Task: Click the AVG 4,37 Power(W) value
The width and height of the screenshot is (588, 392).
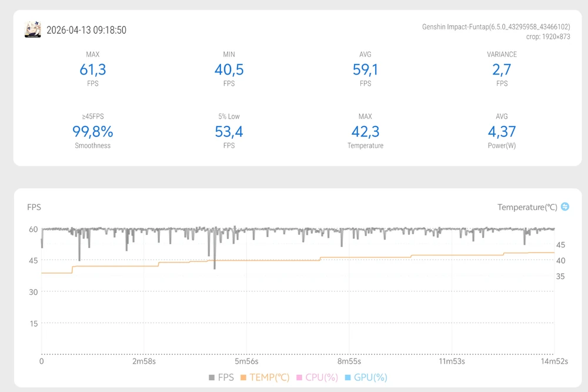Action: pos(502,131)
